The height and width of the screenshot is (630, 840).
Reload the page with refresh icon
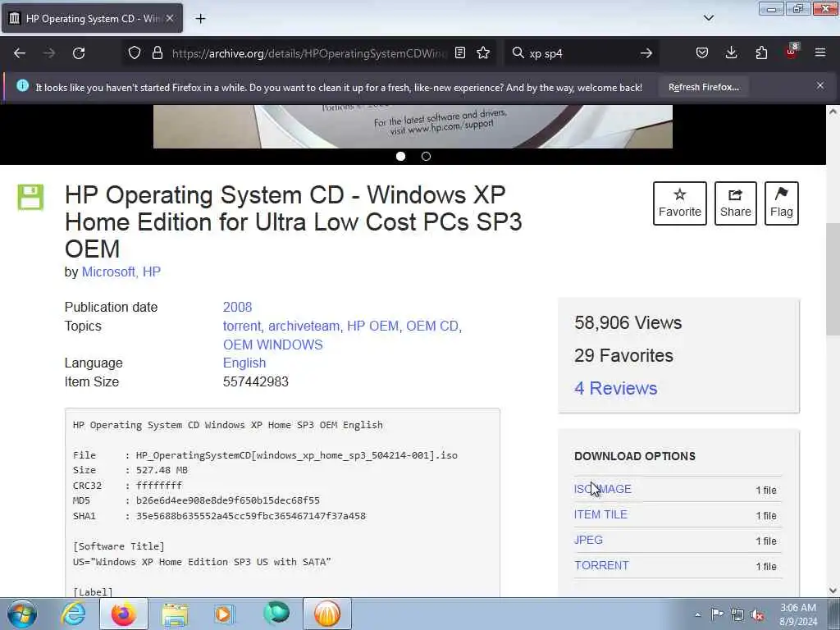(79, 53)
